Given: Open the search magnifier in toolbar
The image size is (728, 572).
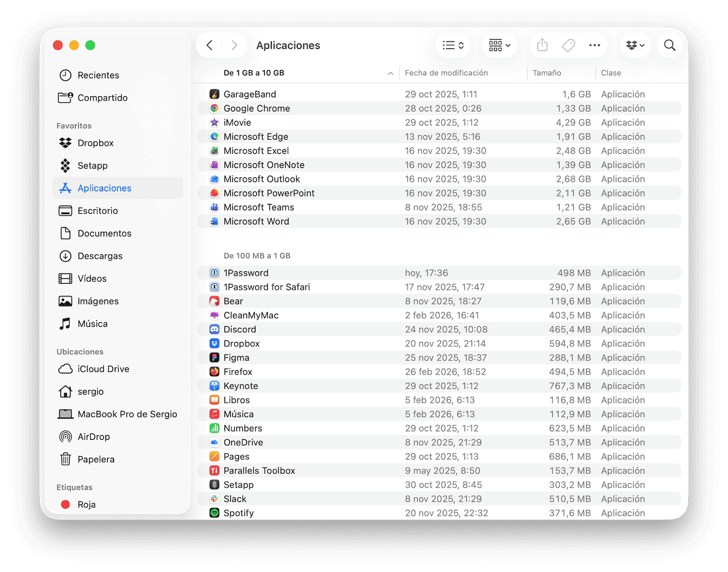Looking at the screenshot, I should pyautogui.click(x=670, y=46).
